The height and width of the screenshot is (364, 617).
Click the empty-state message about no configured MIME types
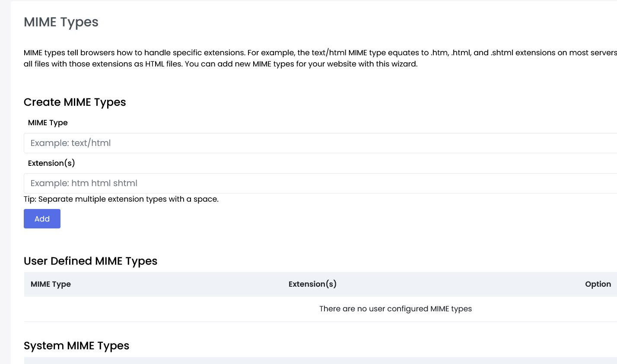coord(395,309)
